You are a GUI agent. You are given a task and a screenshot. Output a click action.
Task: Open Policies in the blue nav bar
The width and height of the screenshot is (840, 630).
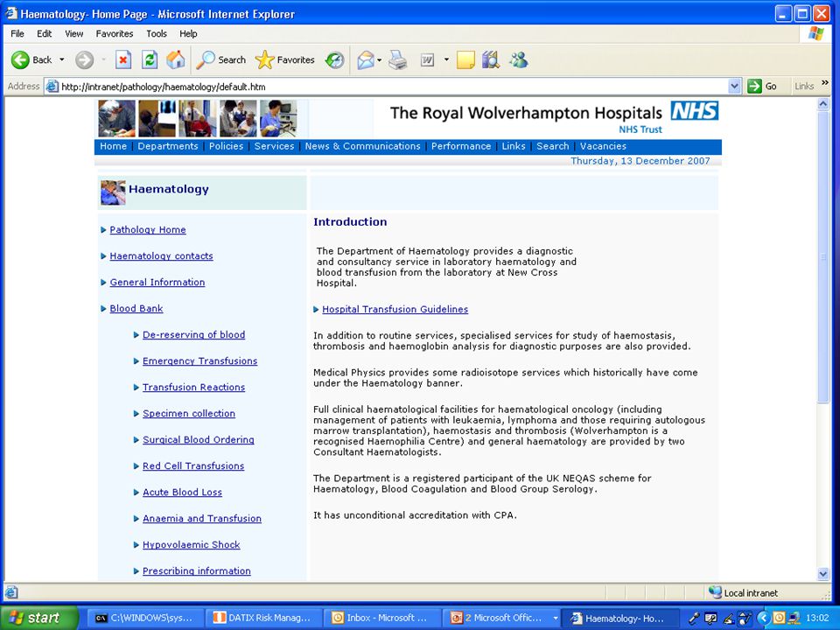point(226,146)
